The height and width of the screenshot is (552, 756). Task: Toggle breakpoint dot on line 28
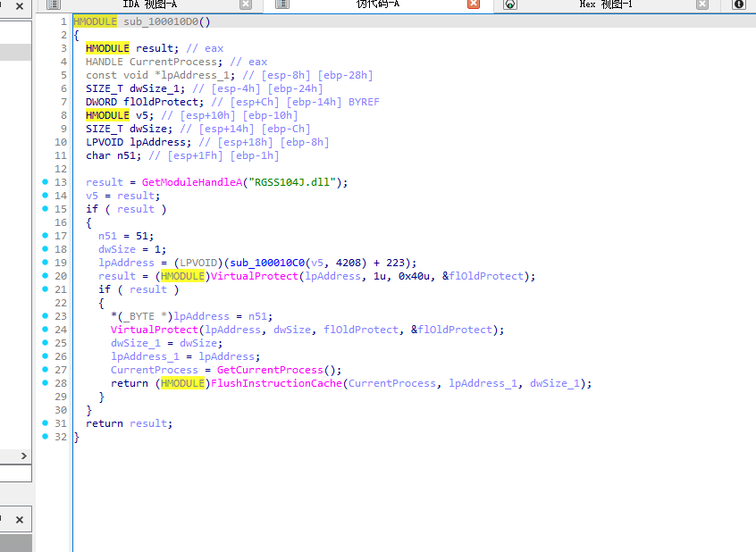(45, 383)
